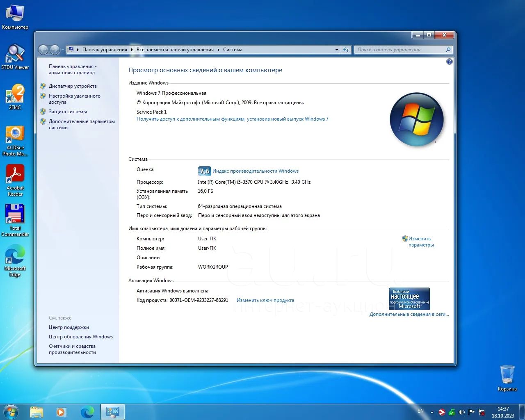The image size is (525, 420).
Task: Open Центр обновления Windows link
Action: point(81,337)
